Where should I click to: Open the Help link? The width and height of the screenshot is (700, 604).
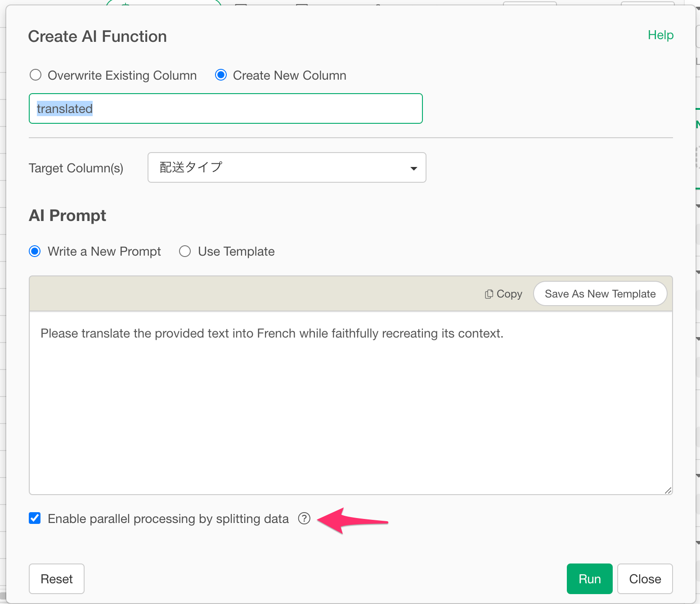[x=660, y=35]
